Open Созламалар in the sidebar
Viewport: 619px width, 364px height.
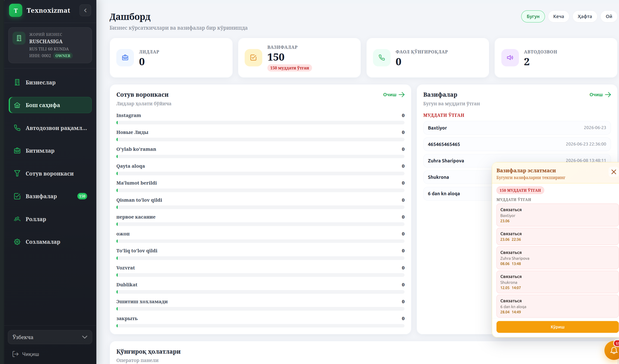pyautogui.click(x=50, y=242)
